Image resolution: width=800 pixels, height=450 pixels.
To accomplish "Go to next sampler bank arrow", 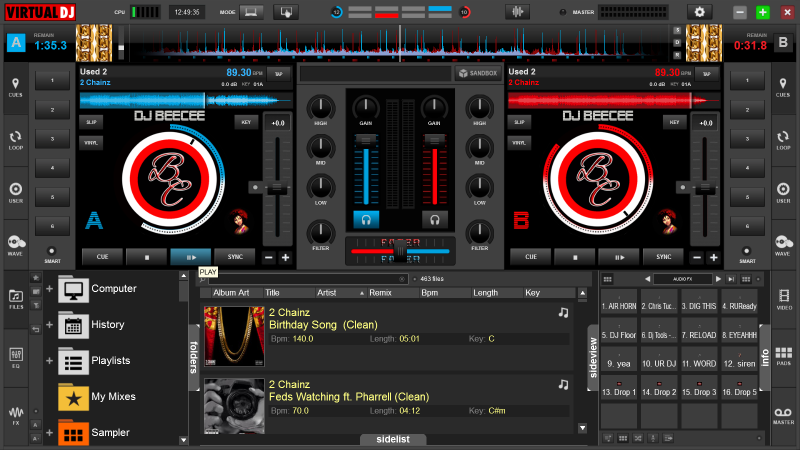I will click(718, 279).
